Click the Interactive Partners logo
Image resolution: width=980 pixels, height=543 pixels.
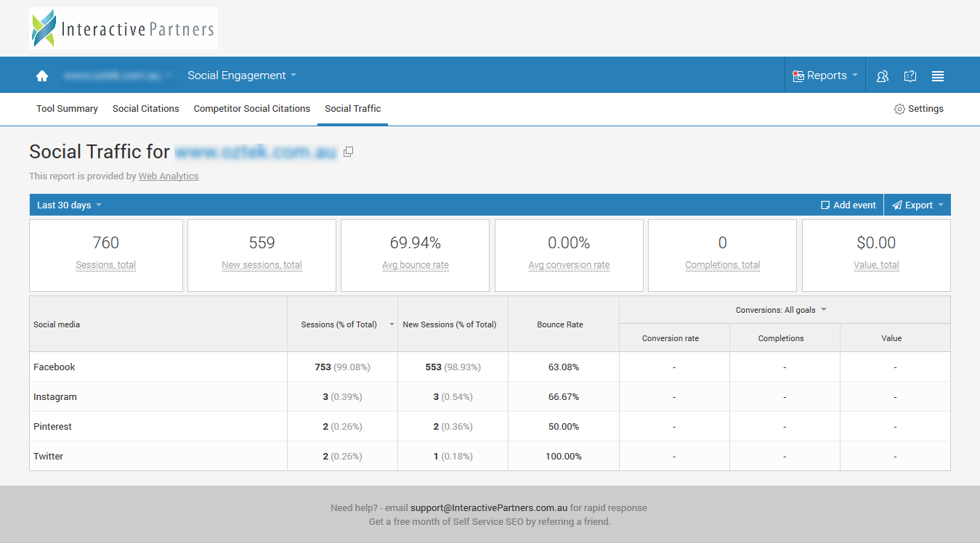[123, 28]
